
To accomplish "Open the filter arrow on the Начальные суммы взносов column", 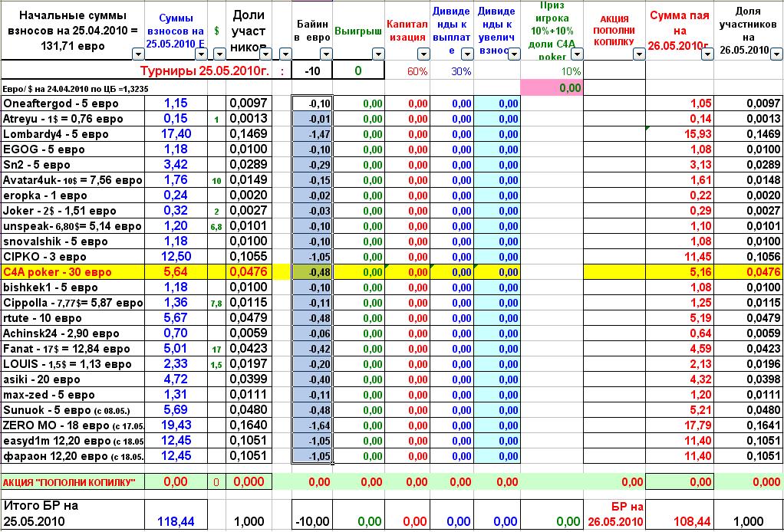I will pos(138,54).
